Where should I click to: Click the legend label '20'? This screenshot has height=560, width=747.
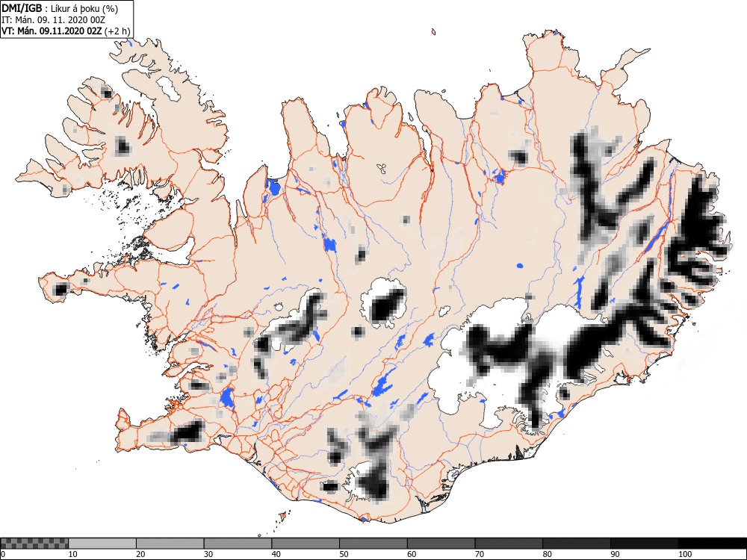pos(140,554)
